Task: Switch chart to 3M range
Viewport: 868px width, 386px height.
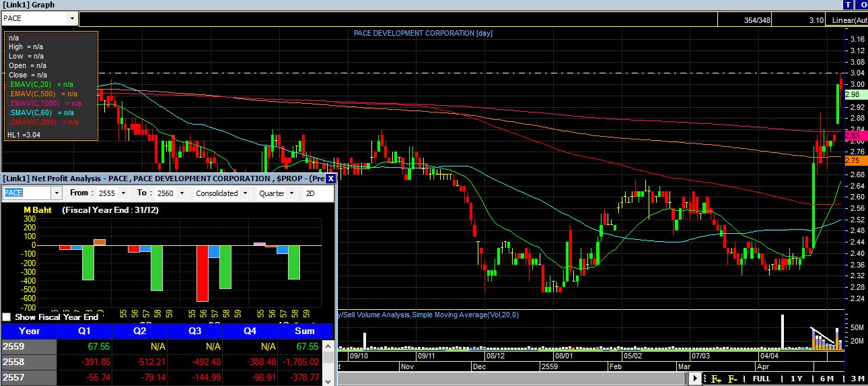Action: (857, 379)
